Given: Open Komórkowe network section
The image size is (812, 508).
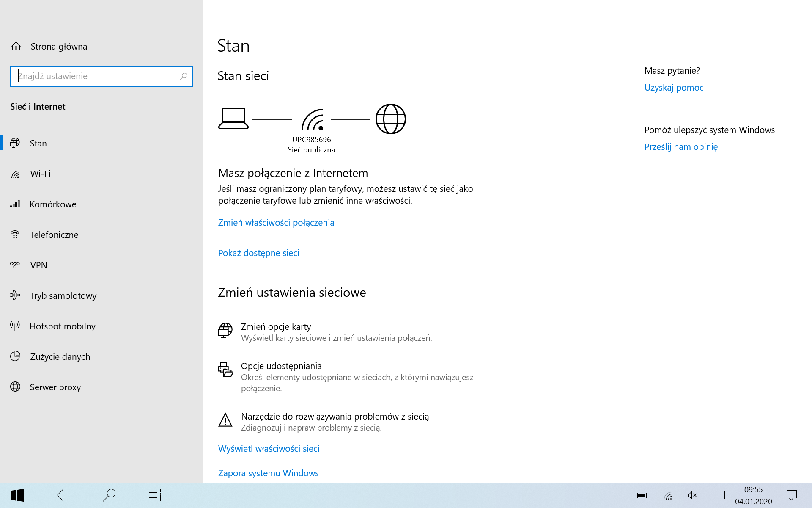Looking at the screenshot, I should (x=53, y=204).
